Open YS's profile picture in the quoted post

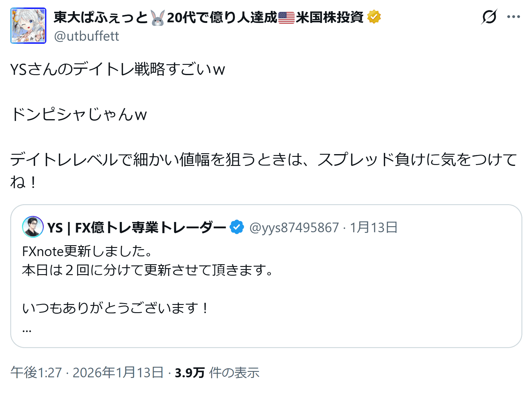tap(33, 227)
